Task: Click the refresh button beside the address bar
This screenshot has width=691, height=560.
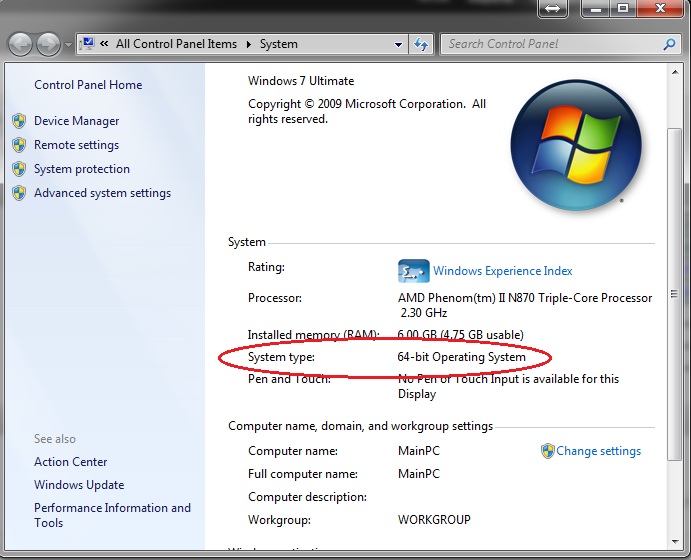Action: click(x=421, y=45)
